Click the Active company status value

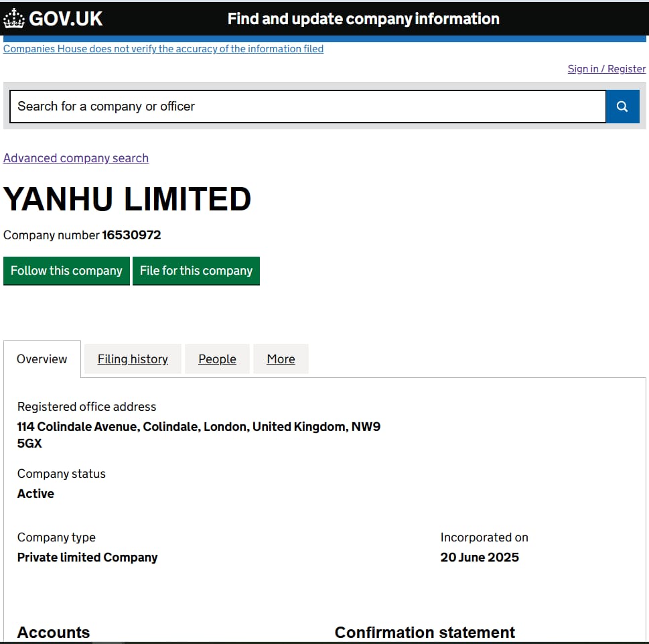click(x=35, y=494)
